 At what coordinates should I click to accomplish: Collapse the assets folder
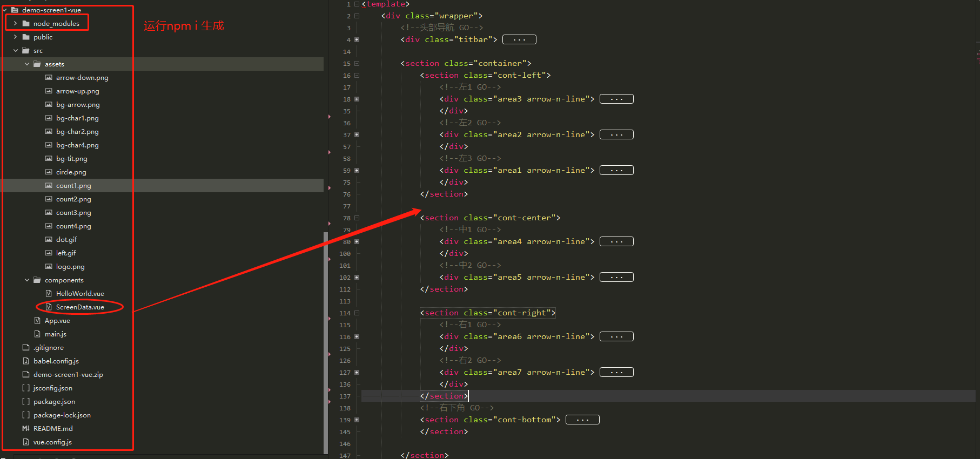[27, 64]
